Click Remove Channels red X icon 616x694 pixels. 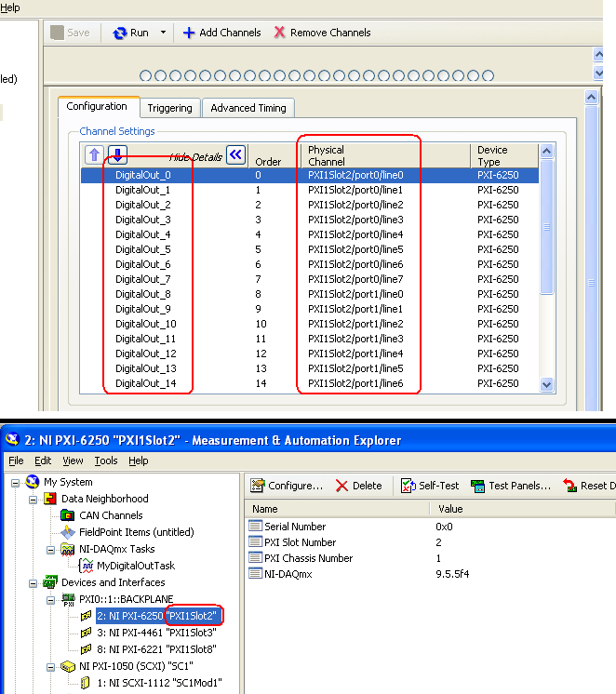coord(279,33)
